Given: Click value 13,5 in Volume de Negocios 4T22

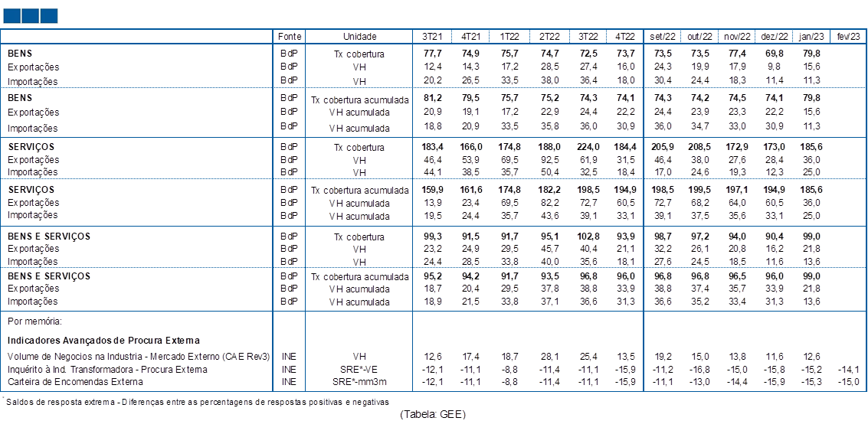Looking at the screenshot, I should tap(627, 357).
